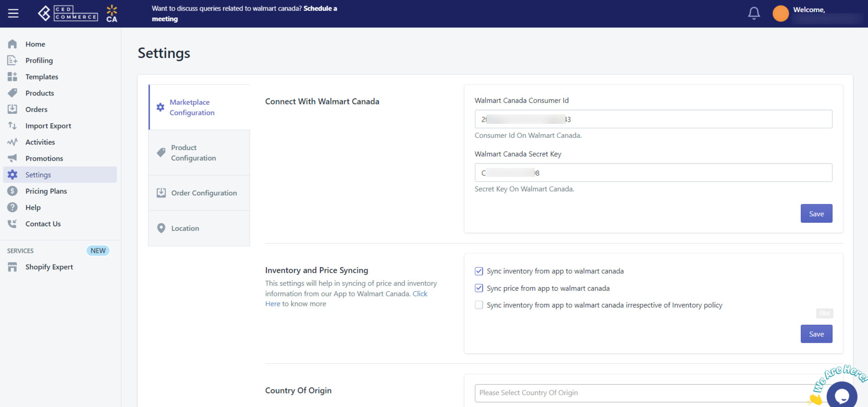Click the Welcome user text
The width and height of the screenshot is (868, 407).
(x=809, y=10)
